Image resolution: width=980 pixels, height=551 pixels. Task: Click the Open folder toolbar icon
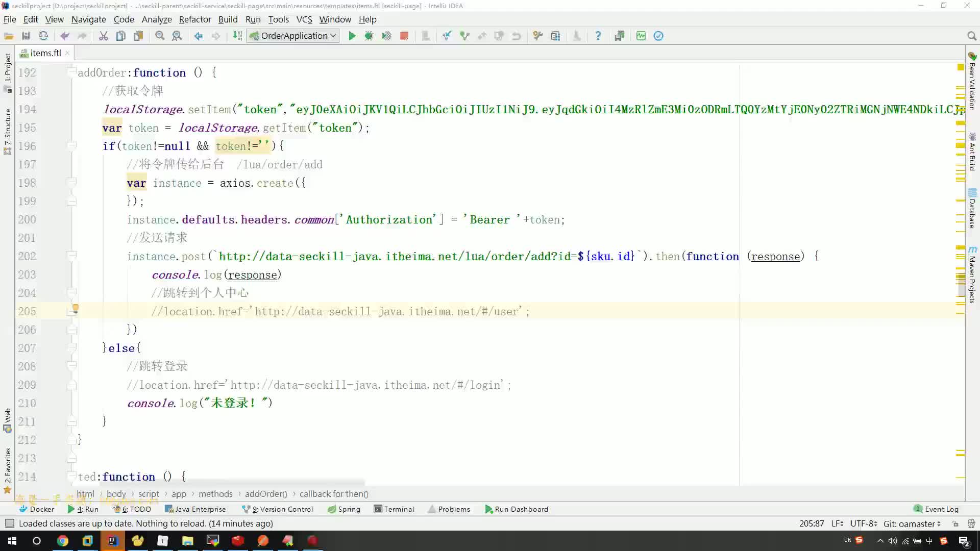[9, 36]
